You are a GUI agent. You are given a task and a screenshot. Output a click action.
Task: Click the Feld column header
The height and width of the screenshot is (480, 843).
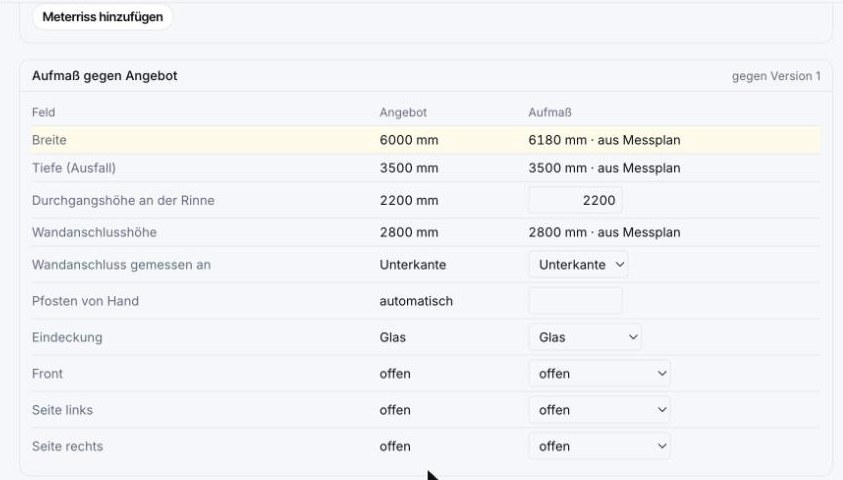pos(43,112)
